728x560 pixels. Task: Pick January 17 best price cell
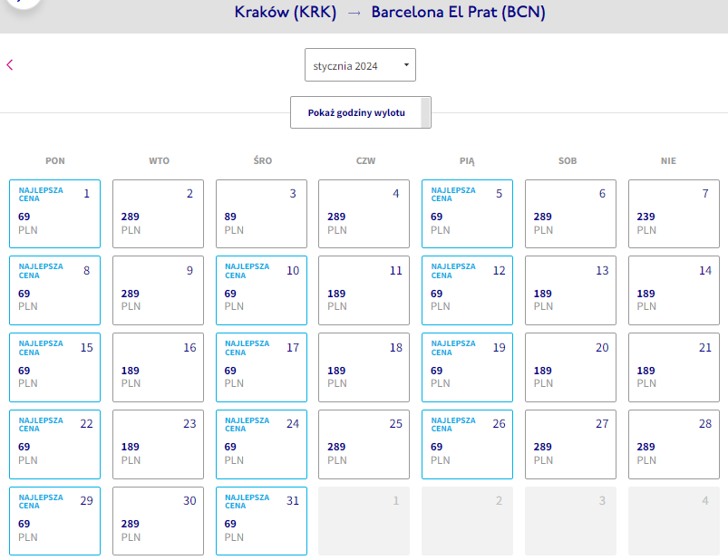coord(261,368)
